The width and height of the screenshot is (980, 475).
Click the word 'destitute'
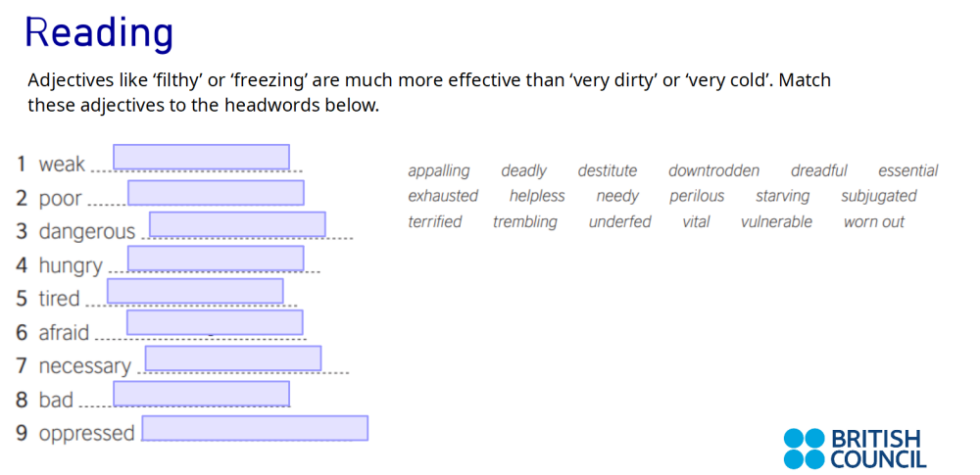point(607,171)
